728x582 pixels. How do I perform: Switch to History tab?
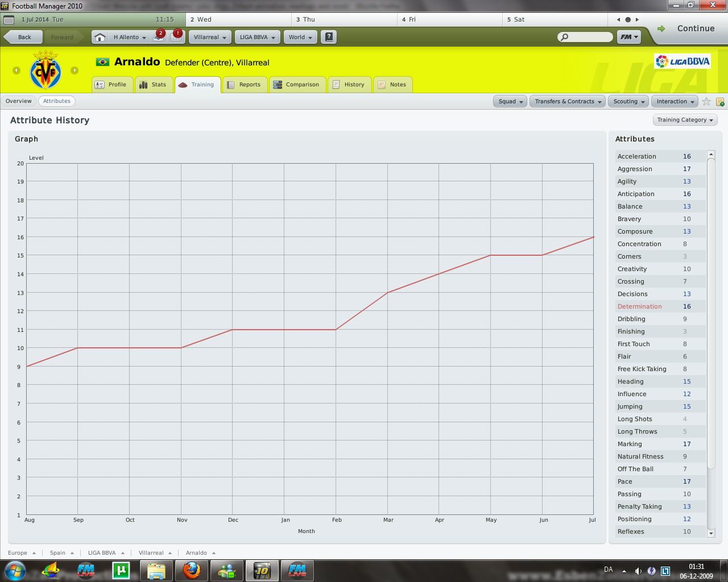pyautogui.click(x=349, y=85)
